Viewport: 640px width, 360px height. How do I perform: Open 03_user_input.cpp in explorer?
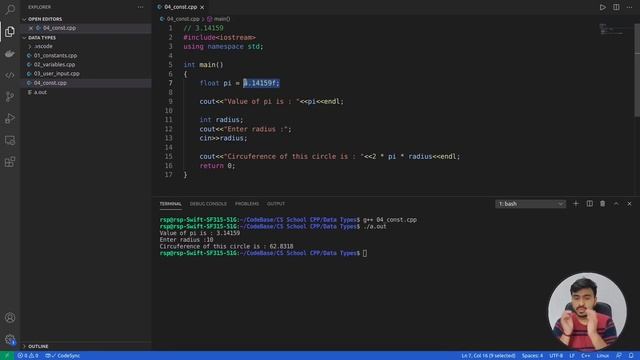click(x=56, y=74)
